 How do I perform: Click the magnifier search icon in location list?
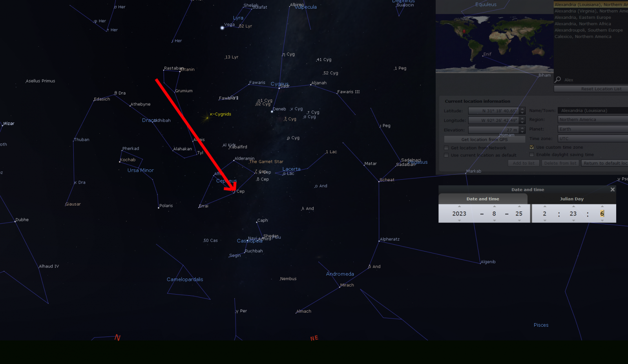click(x=558, y=80)
